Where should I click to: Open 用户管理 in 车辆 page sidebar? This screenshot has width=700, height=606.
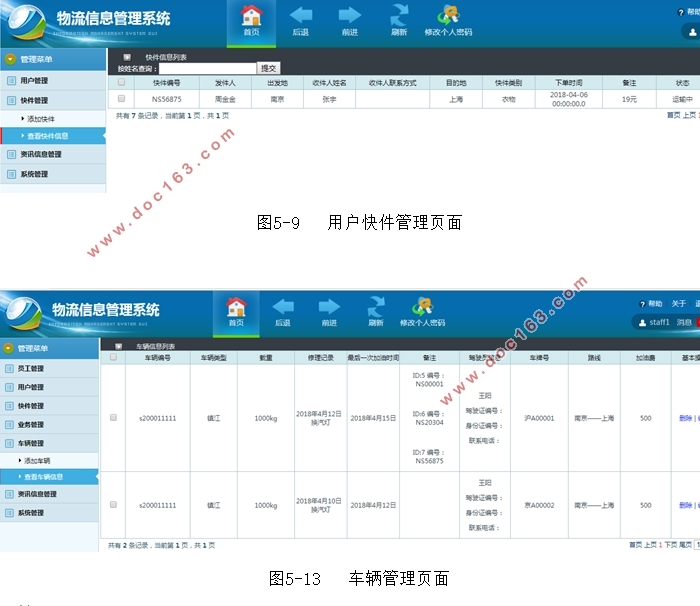click(49, 387)
